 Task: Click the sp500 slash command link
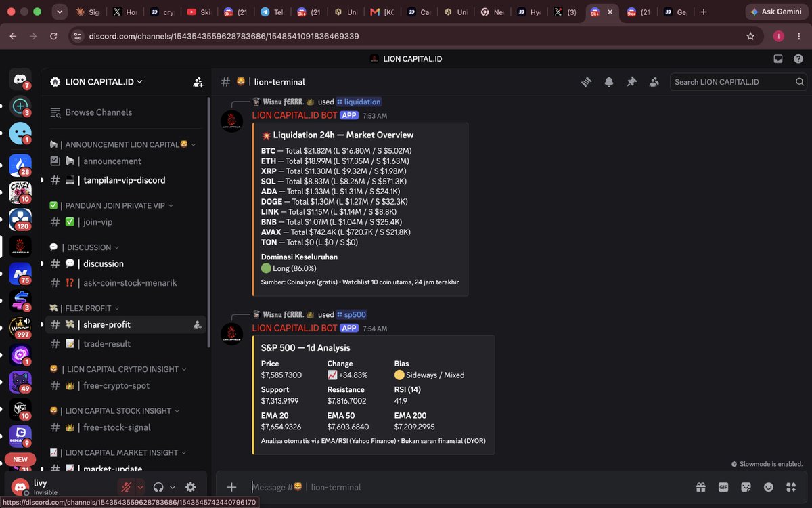pyautogui.click(x=351, y=314)
